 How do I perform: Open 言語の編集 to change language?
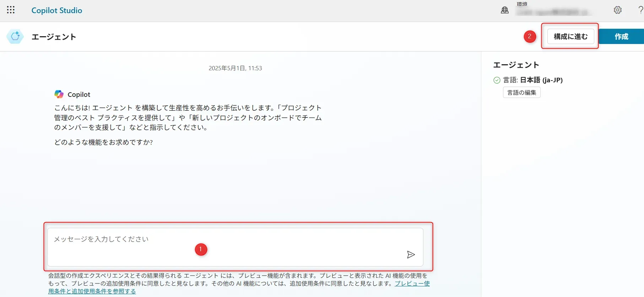pos(521,93)
